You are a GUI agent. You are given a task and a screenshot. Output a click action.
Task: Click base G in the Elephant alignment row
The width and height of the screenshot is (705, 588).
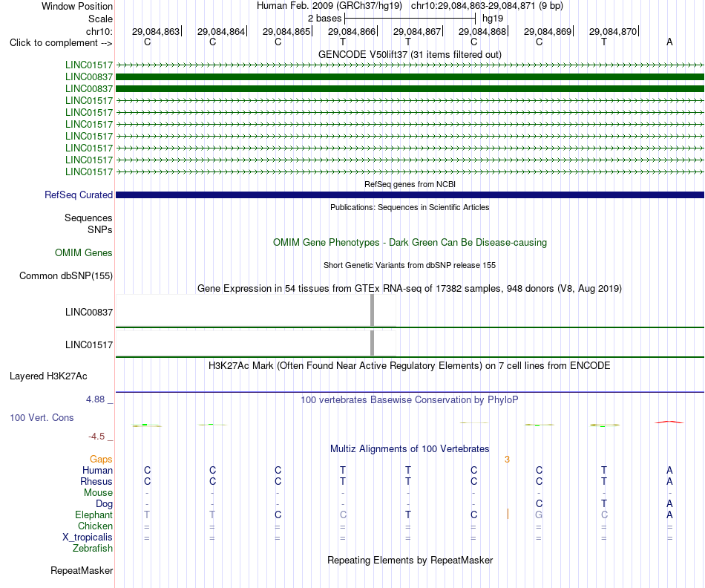coord(539,515)
